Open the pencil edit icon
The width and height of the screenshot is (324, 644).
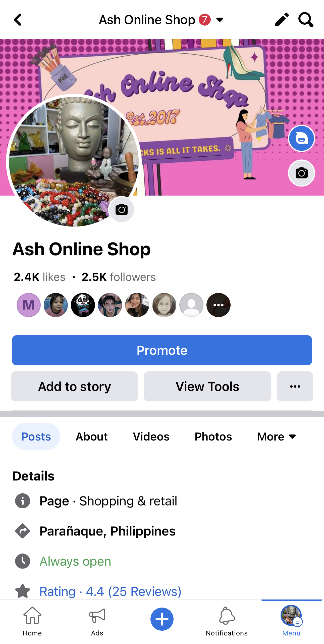click(x=282, y=20)
